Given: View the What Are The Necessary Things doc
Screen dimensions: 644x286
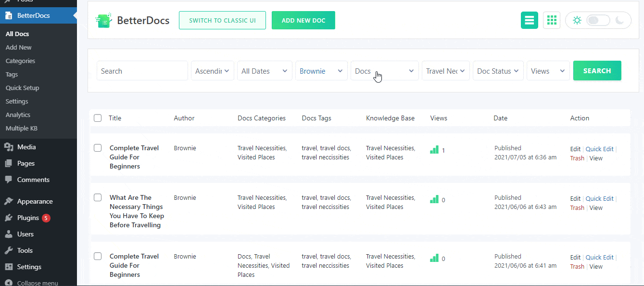Looking at the screenshot, I should (596, 208).
